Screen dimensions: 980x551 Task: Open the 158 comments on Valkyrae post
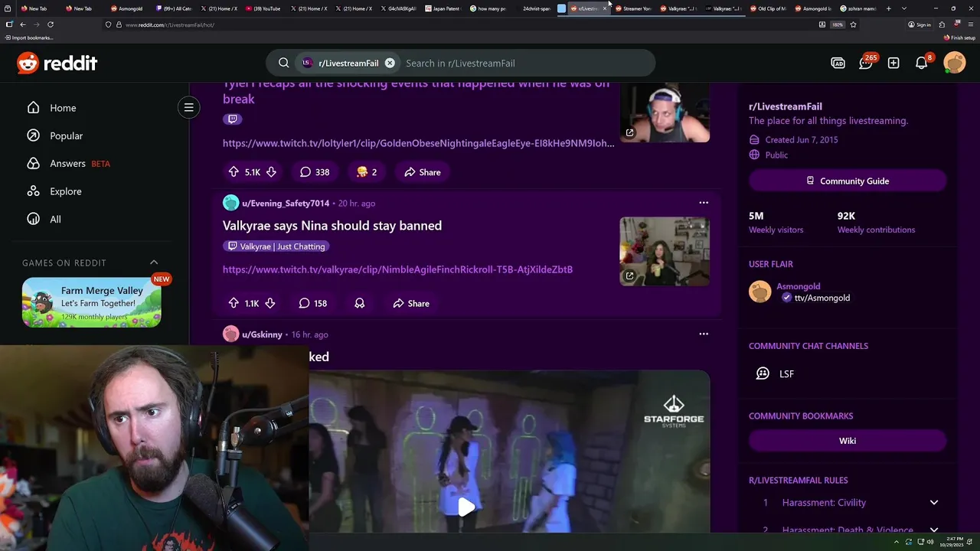click(313, 303)
